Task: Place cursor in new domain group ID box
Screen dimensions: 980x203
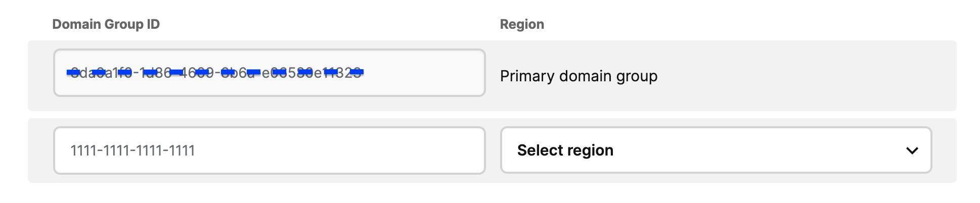Action: click(x=269, y=150)
